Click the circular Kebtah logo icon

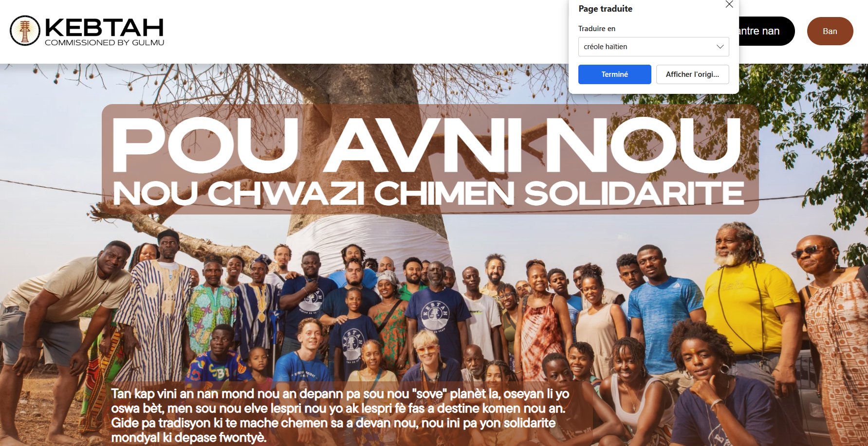point(25,31)
